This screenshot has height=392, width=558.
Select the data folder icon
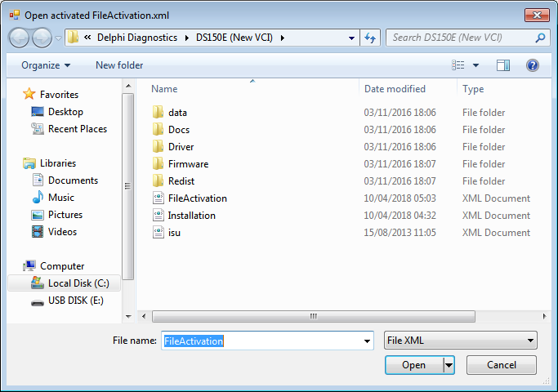(158, 112)
